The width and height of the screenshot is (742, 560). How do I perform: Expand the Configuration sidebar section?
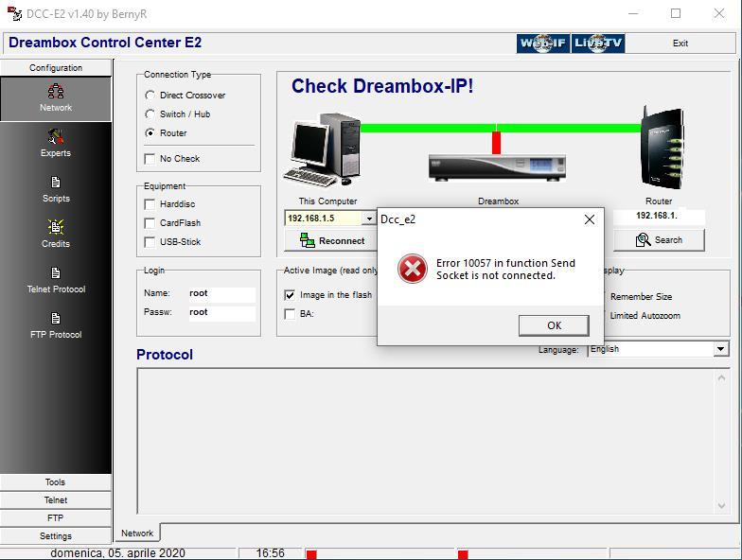(56, 68)
